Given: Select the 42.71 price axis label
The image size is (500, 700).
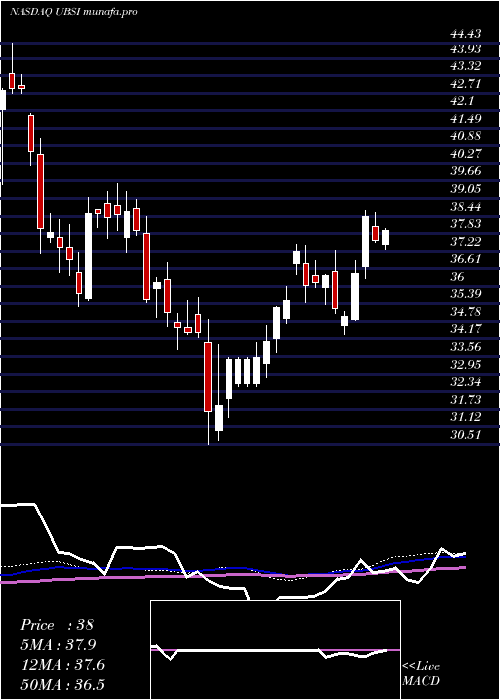Looking at the screenshot, I should pos(466,83).
